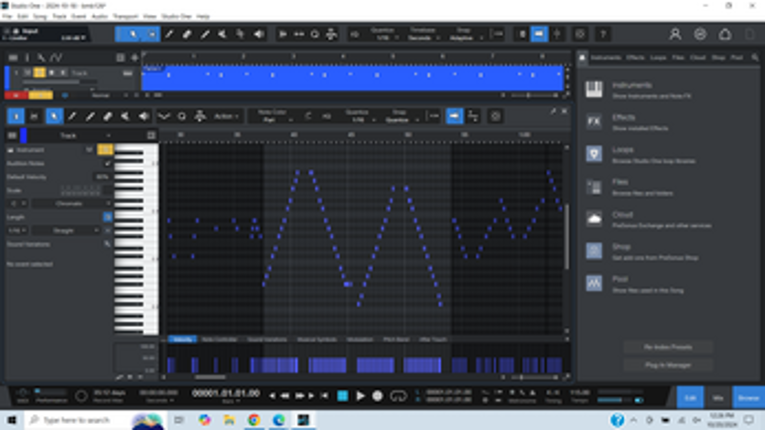Switch to the Pitch Bend lane tab

pos(396,339)
